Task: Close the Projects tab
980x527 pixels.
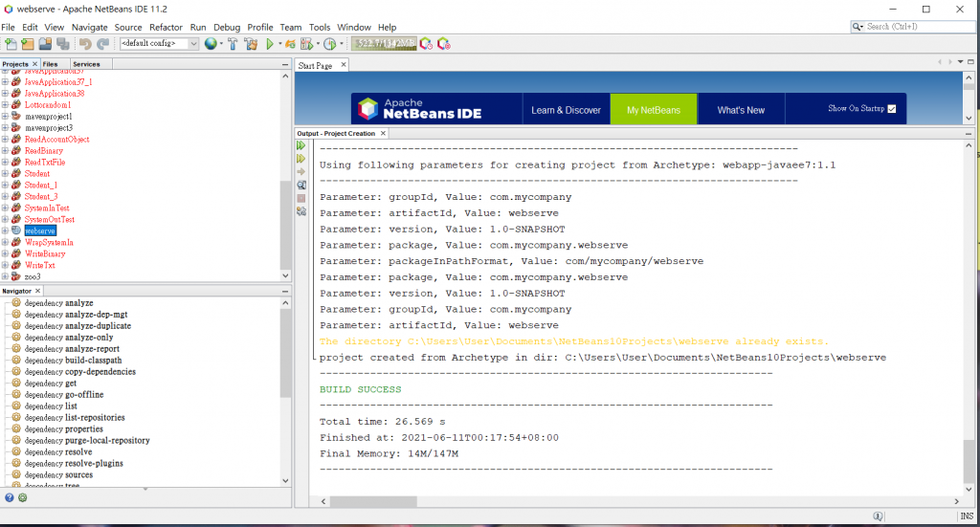Action: pos(34,64)
